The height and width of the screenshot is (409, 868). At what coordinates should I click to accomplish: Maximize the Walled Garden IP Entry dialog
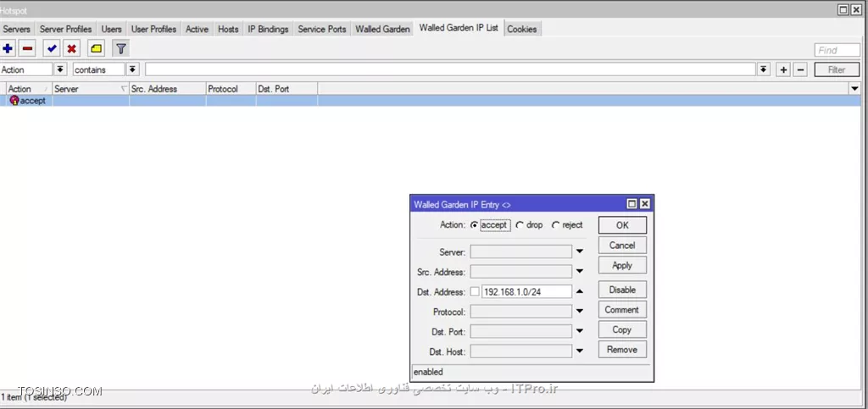(x=632, y=204)
